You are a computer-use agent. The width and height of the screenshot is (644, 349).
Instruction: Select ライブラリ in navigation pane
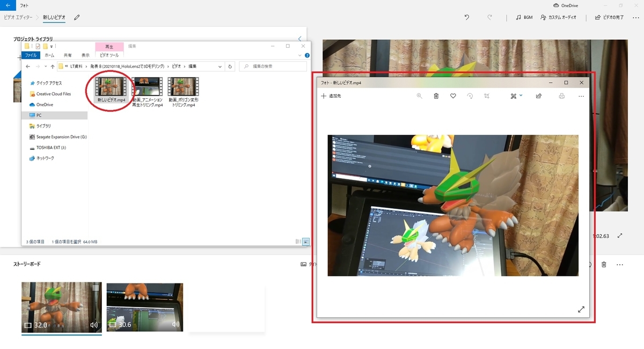(x=40, y=126)
